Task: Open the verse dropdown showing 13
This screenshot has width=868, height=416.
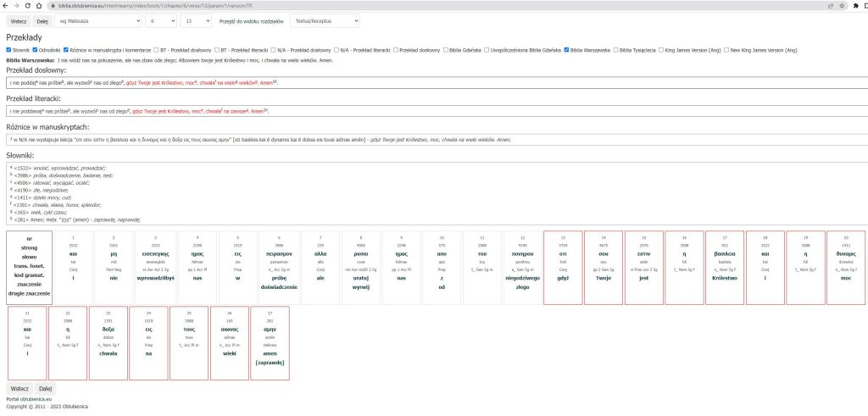Action: (x=196, y=19)
